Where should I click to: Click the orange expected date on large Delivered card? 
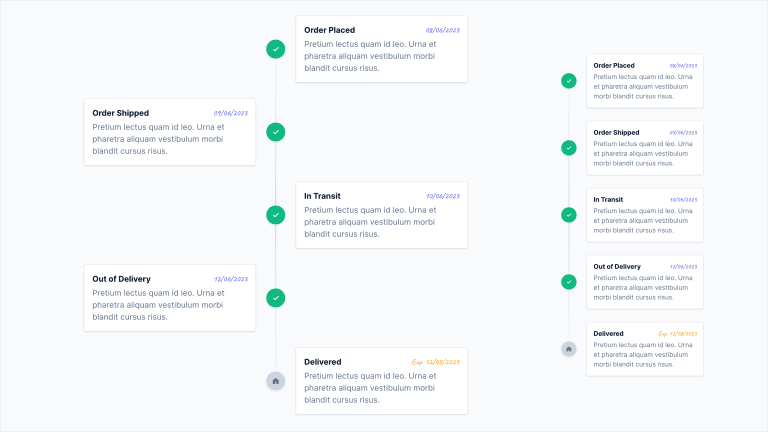click(x=435, y=362)
